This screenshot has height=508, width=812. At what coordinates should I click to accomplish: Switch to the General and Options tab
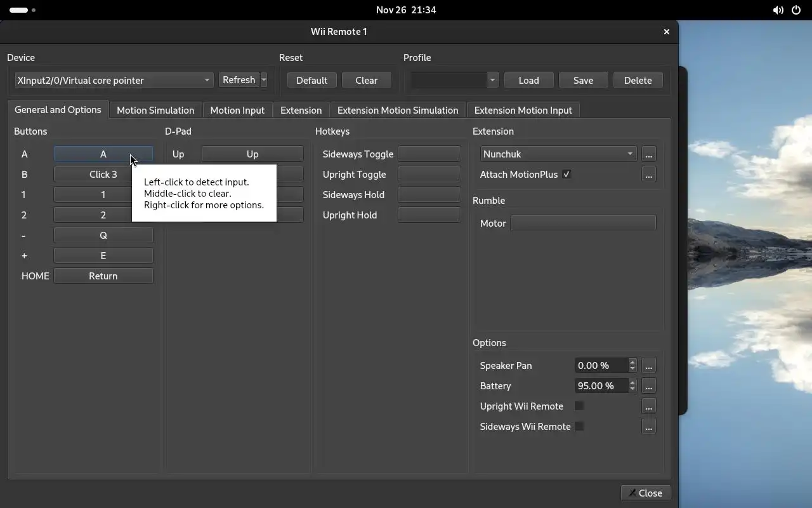(x=58, y=109)
